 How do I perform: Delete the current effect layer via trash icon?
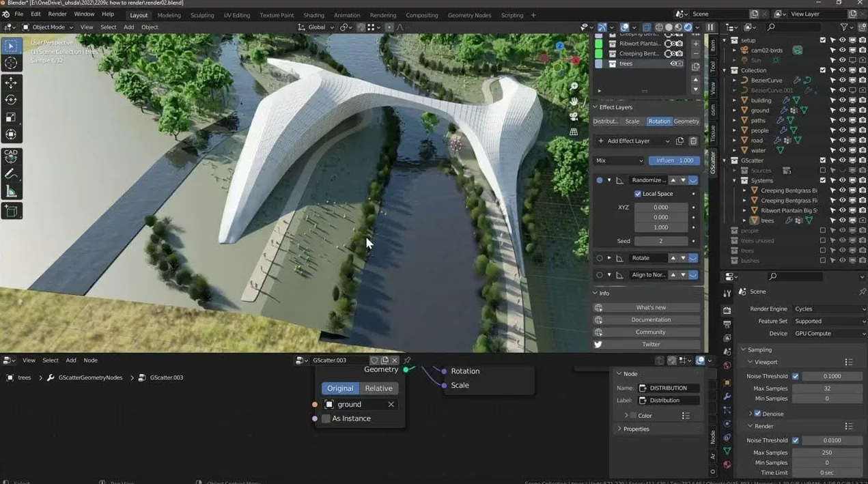[694, 141]
